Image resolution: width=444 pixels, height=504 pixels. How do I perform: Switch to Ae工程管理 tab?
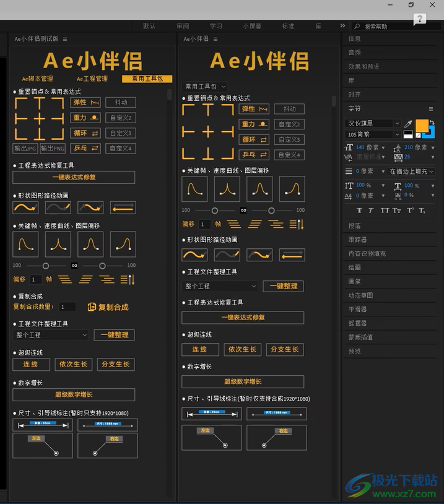pyautogui.click(x=92, y=79)
